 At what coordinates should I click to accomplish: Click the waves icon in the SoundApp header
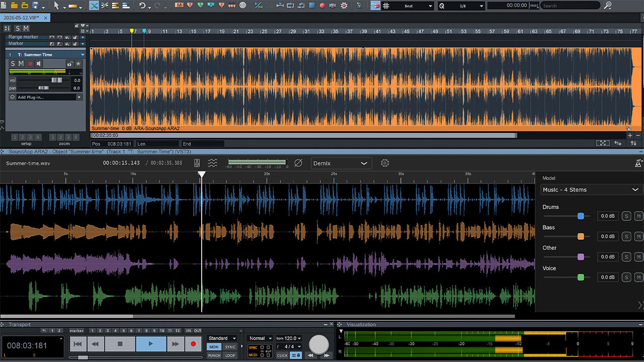[213, 163]
